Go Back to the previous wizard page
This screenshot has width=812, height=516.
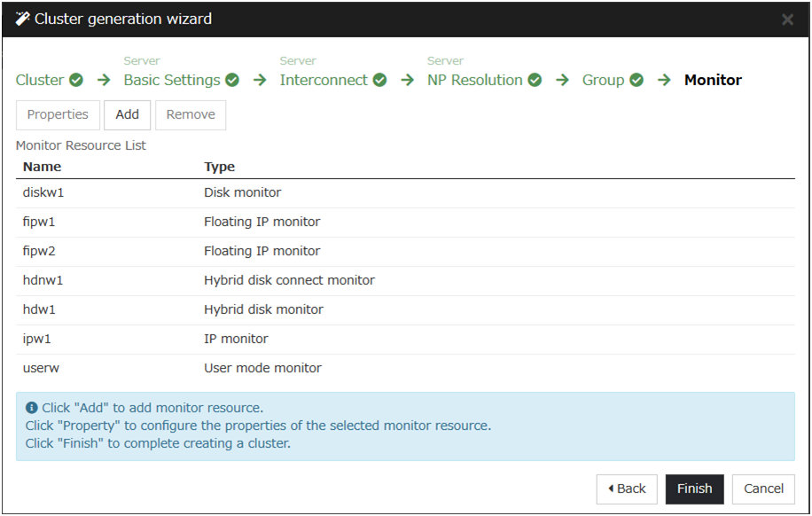627,489
